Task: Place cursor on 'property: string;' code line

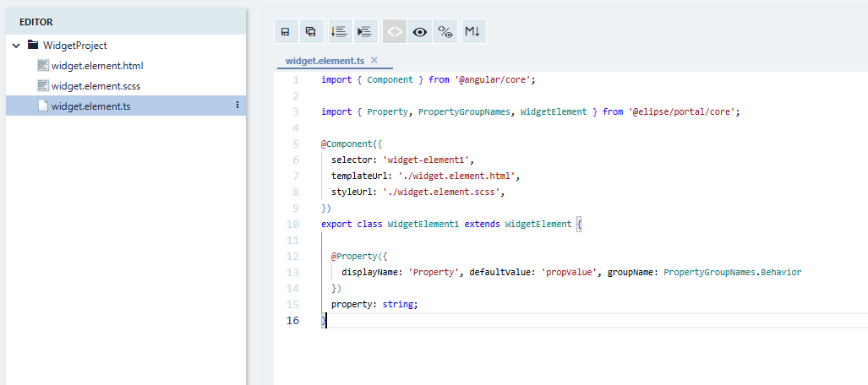Action: tap(374, 305)
